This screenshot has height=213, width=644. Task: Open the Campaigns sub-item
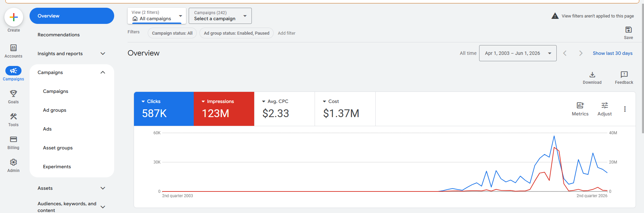[56, 91]
